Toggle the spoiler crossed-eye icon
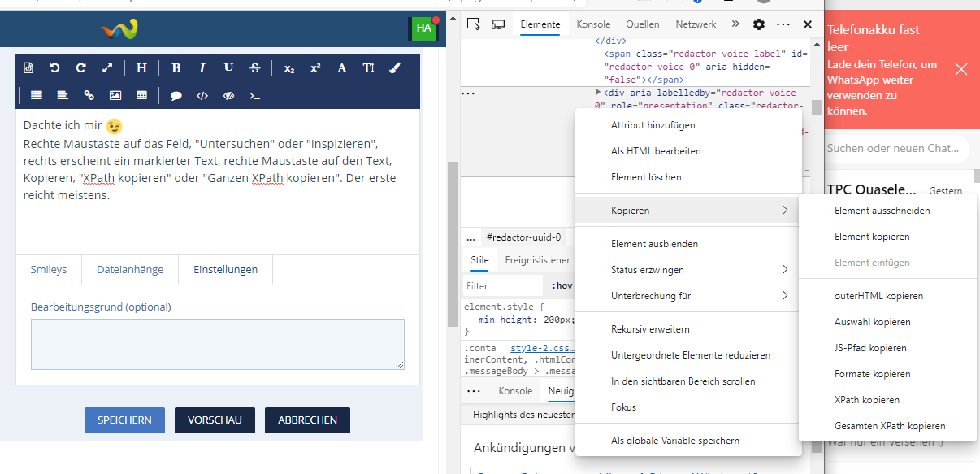This screenshot has width=980, height=474. 228,95
